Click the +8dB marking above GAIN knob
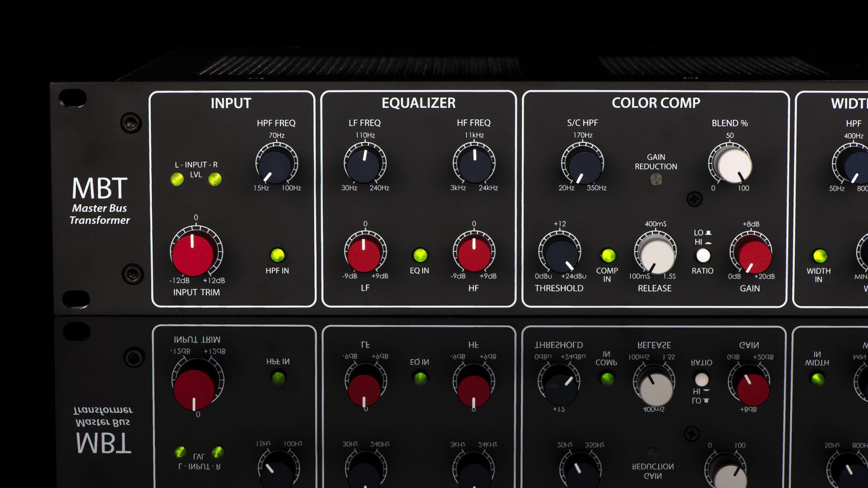The image size is (868, 488). (751, 224)
